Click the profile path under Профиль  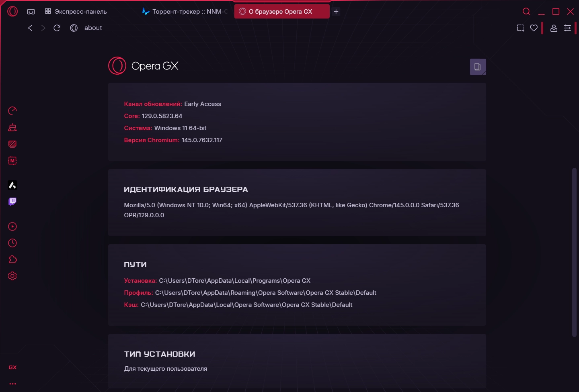pos(266,293)
